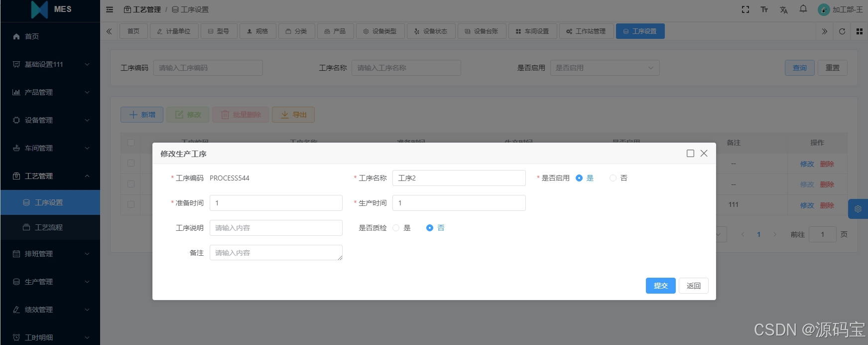
Task: Switch to the 设备类型 tab
Action: click(x=380, y=31)
